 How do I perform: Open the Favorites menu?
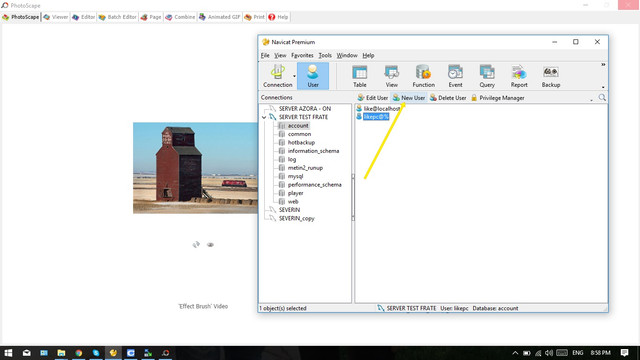click(x=302, y=56)
